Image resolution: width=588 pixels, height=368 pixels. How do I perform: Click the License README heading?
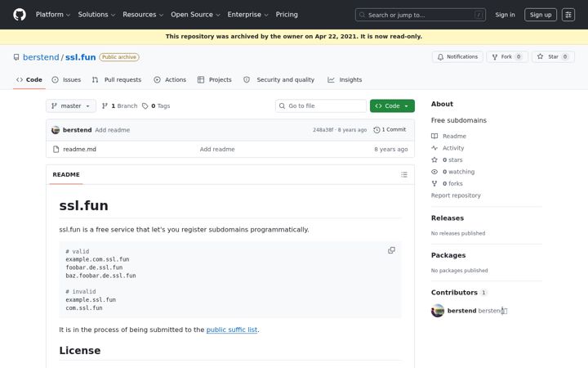pos(80,350)
